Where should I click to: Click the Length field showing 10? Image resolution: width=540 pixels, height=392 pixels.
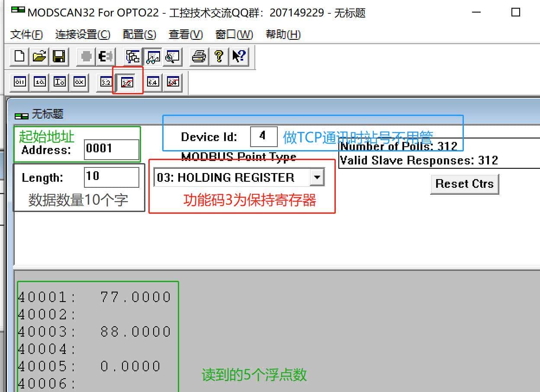(x=112, y=177)
